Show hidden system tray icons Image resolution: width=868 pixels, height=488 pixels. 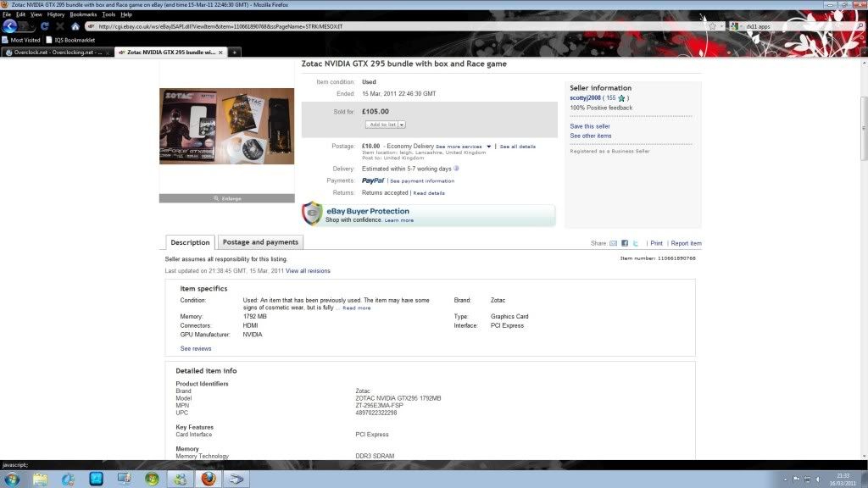[785, 480]
